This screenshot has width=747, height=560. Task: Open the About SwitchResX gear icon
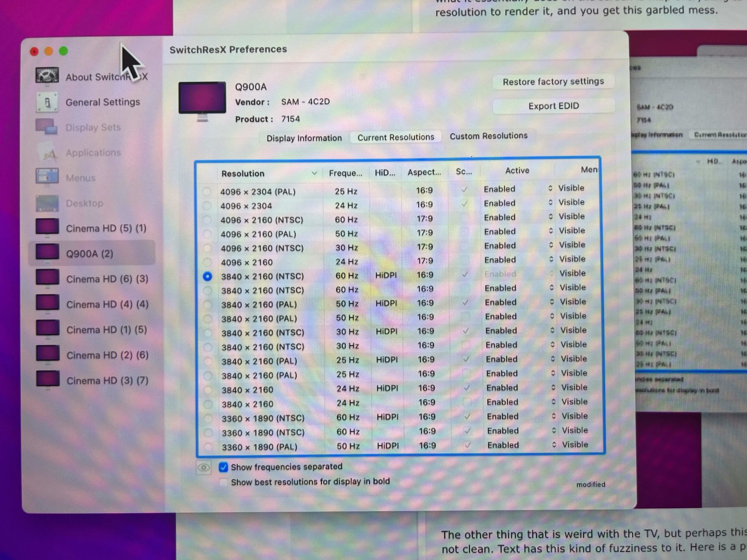(x=47, y=75)
